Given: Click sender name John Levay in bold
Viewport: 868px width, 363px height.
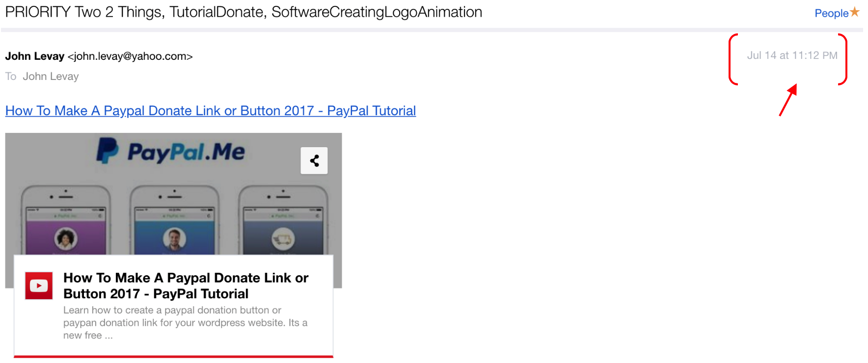Looking at the screenshot, I should point(34,56).
